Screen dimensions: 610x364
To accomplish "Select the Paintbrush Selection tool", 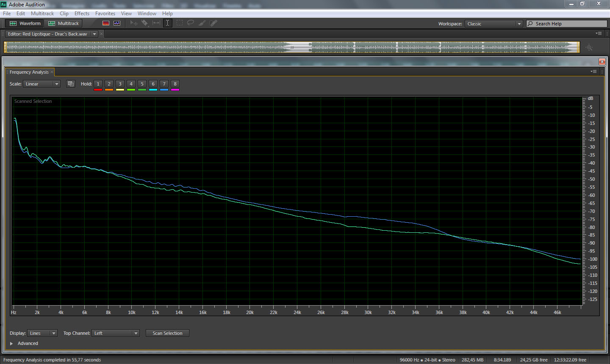I will (202, 23).
